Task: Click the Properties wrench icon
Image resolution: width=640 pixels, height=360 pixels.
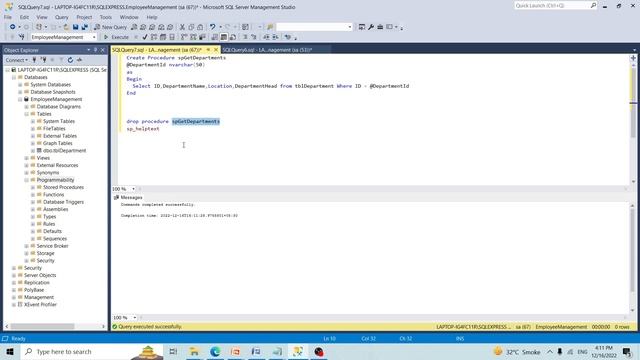Action: [x=371, y=27]
